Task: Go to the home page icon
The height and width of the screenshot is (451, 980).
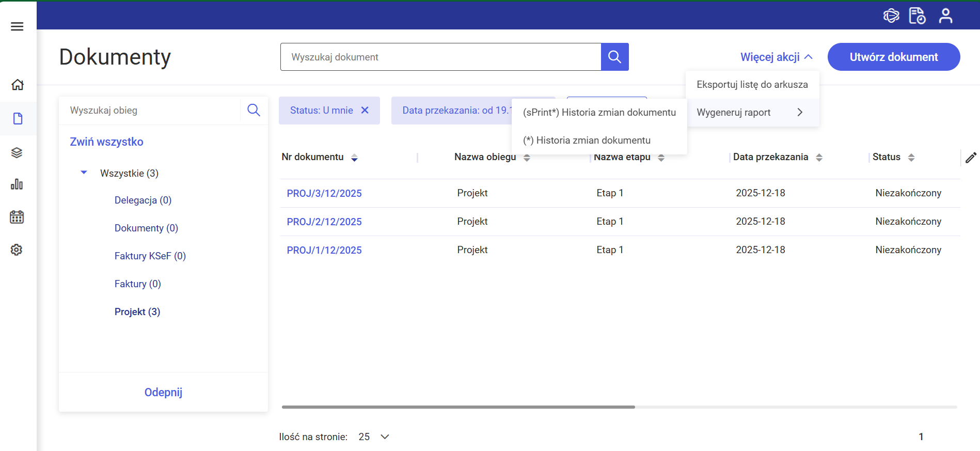Action: [x=18, y=85]
